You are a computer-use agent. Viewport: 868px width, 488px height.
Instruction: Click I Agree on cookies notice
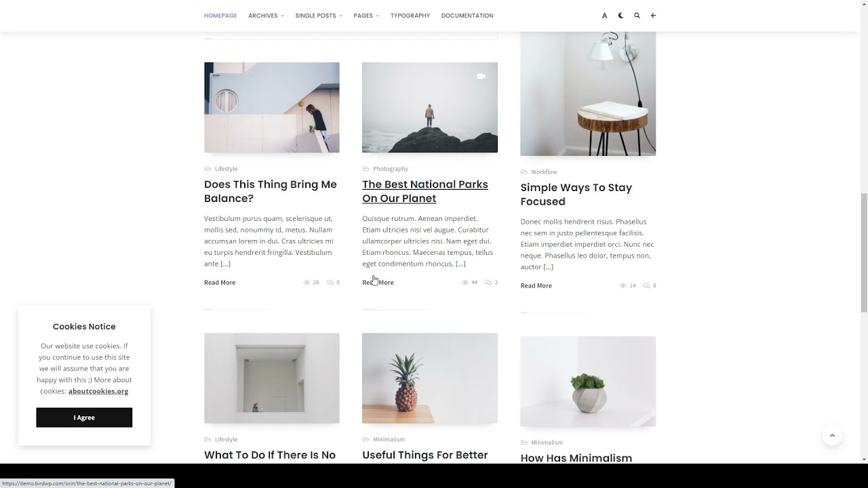click(84, 418)
